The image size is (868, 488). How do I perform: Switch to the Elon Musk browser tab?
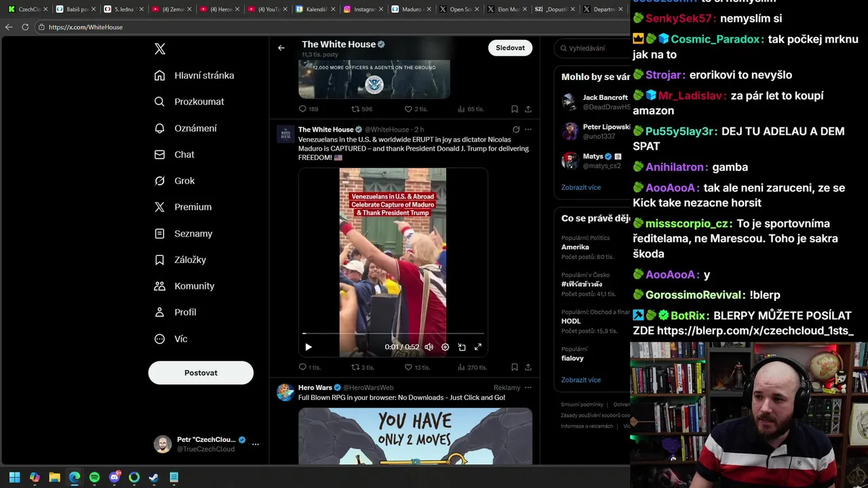pos(508,9)
